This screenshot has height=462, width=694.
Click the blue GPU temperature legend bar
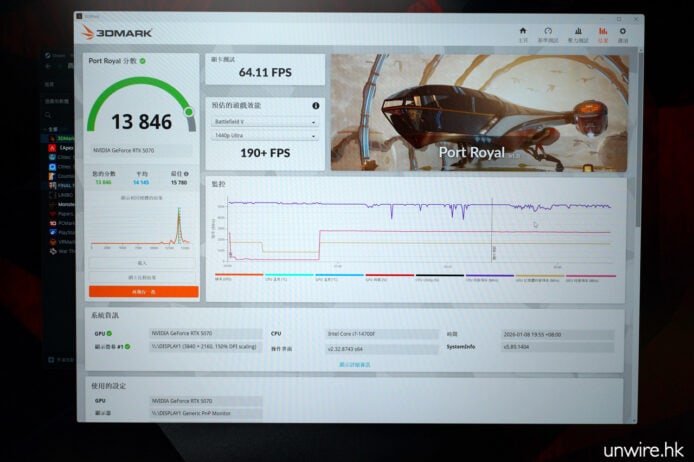(x=339, y=275)
